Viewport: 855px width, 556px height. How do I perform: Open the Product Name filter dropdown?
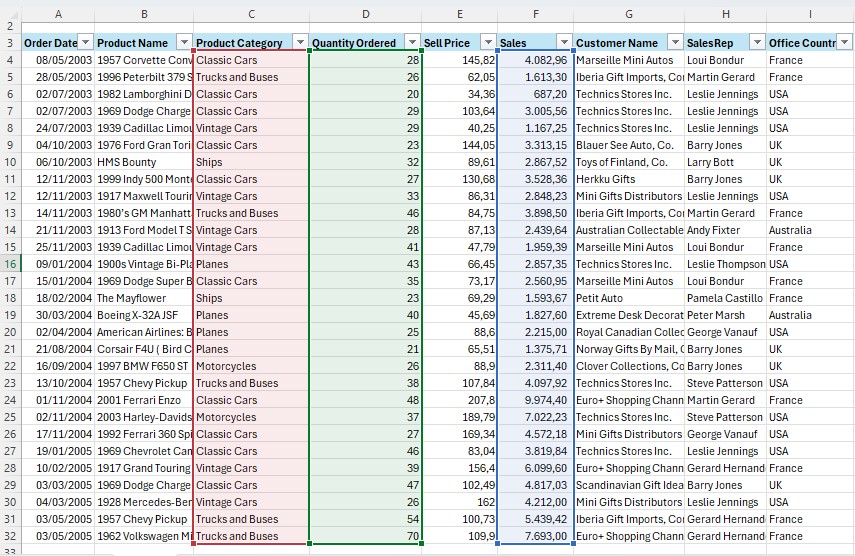(x=183, y=43)
